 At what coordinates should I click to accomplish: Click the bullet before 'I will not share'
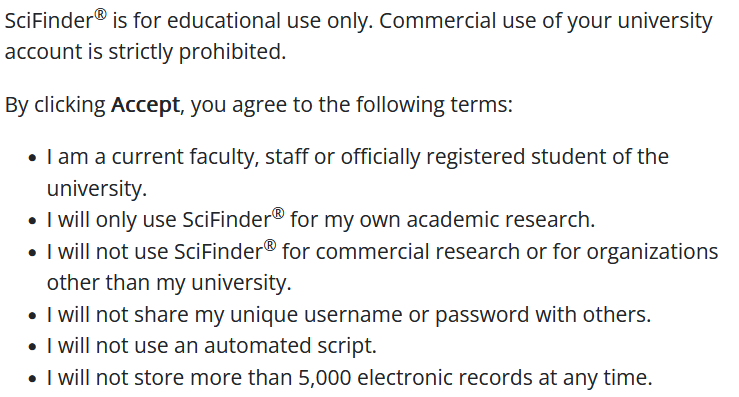[x=32, y=315]
